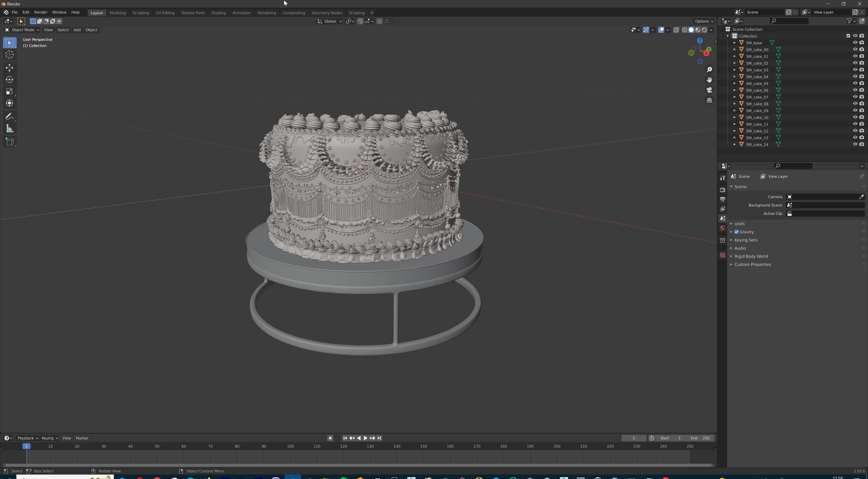
Task: Activate the Scale tool
Action: (9, 91)
